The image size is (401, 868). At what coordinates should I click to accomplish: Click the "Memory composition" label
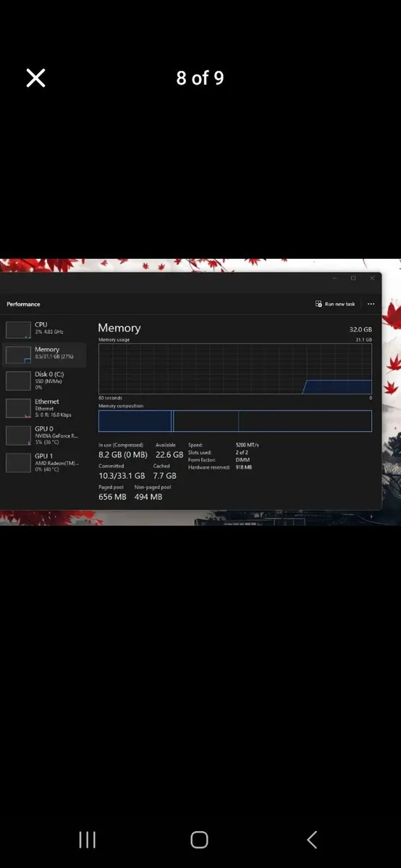(x=121, y=406)
